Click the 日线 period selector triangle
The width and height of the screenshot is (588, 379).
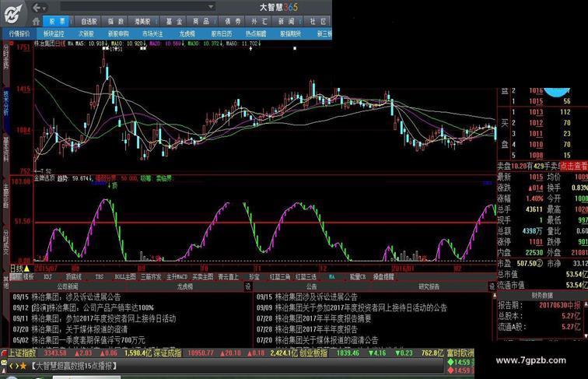click(26, 268)
